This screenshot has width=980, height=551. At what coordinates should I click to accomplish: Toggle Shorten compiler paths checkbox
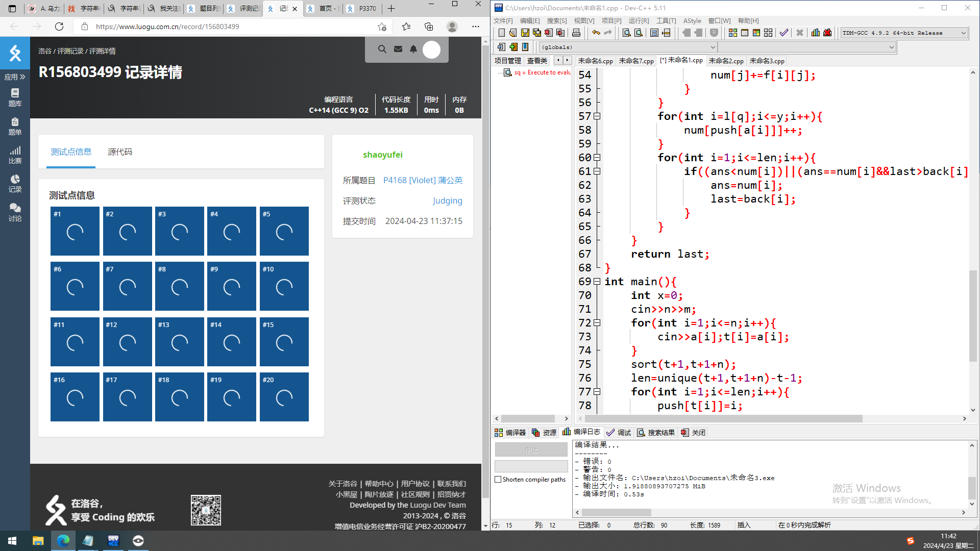(x=498, y=480)
